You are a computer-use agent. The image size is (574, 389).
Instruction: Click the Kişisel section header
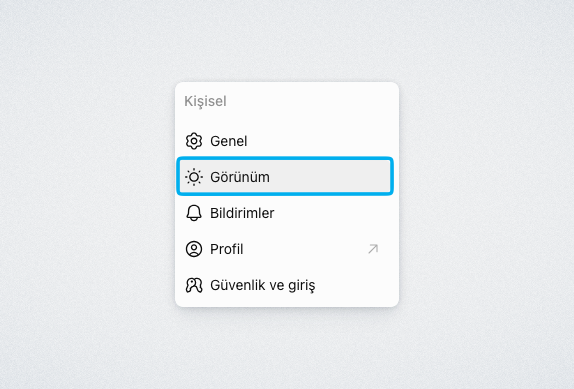click(205, 101)
